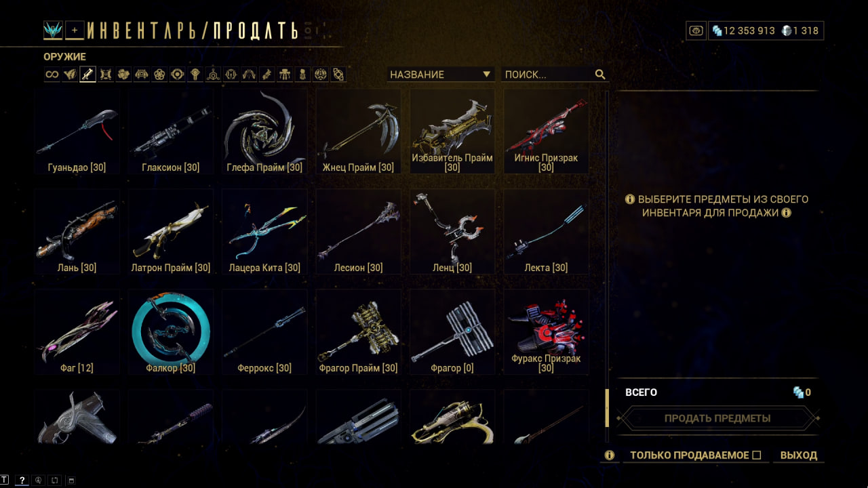Open the Название sort dropdown
This screenshot has height=488, width=868.
pyautogui.click(x=441, y=75)
